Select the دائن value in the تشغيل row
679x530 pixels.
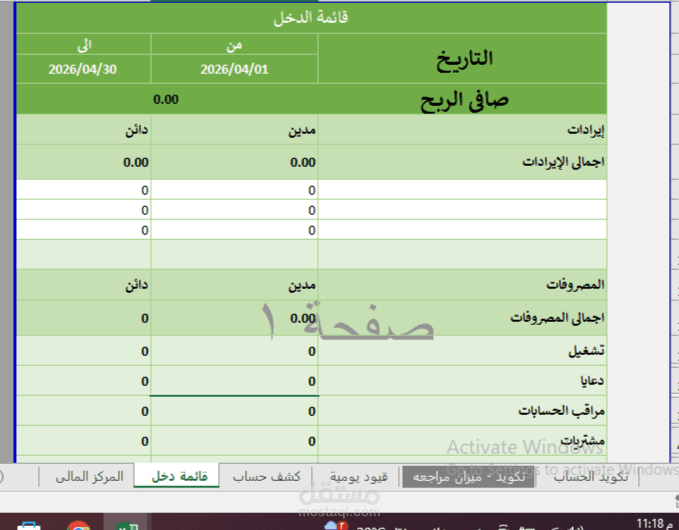84,351
